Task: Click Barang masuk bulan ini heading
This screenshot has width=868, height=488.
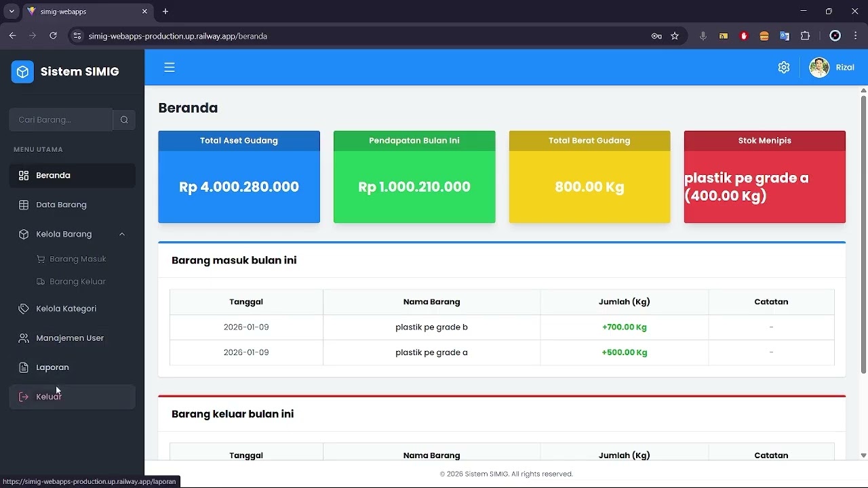Action: [x=234, y=260]
